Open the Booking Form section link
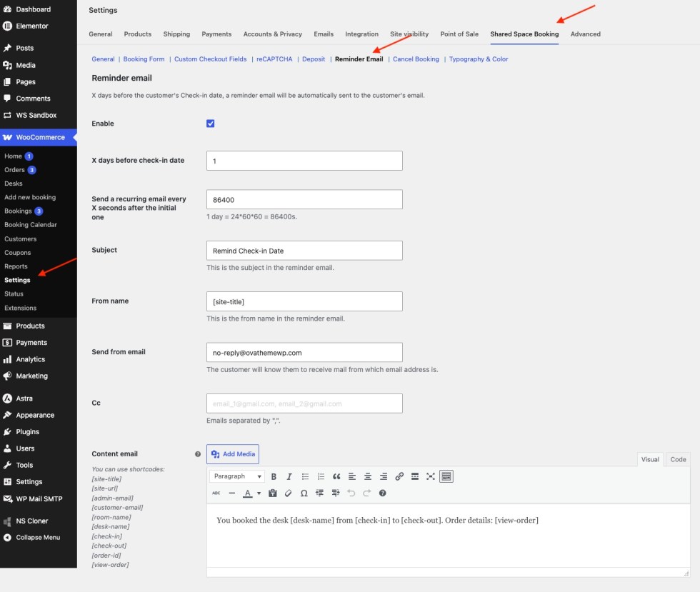 pyautogui.click(x=144, y=59)
